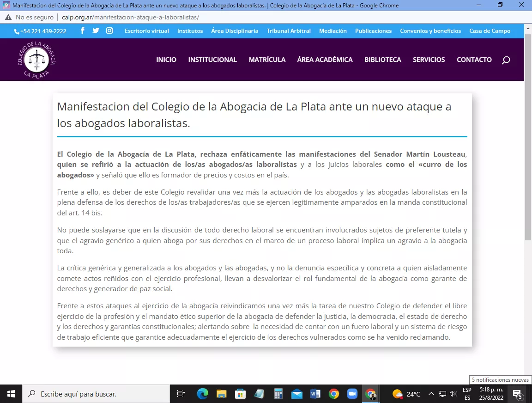This screenshot has height=403, width=532.
Task: Open the BIBLIOTECA menu
Action: point(383,60)
